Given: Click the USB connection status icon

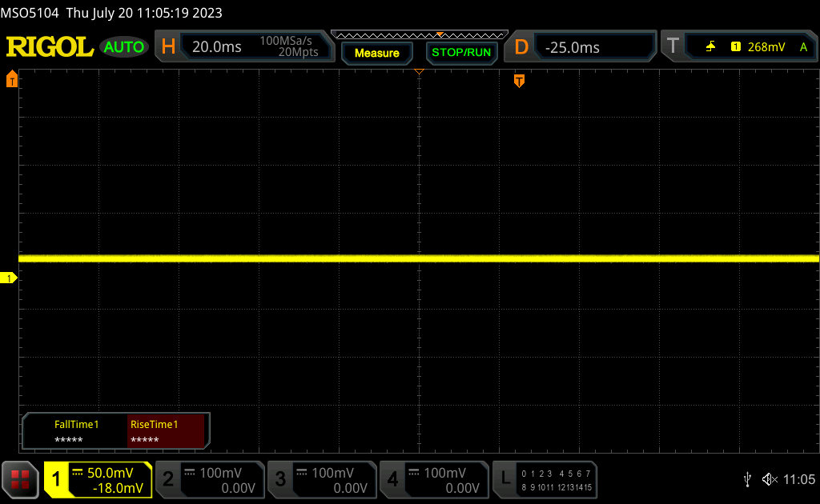Looking at the screenshot, I should pos(747,479).
